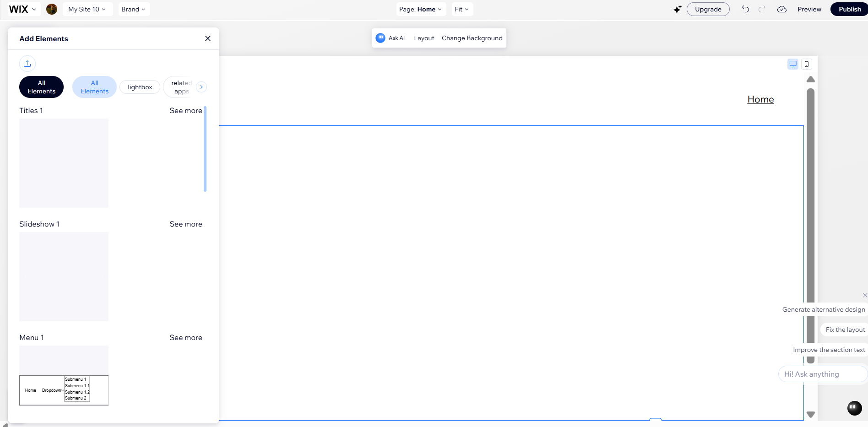Screen dimensions: 868x427
Task: Switch to mobile view
Action: pos(807,64)
